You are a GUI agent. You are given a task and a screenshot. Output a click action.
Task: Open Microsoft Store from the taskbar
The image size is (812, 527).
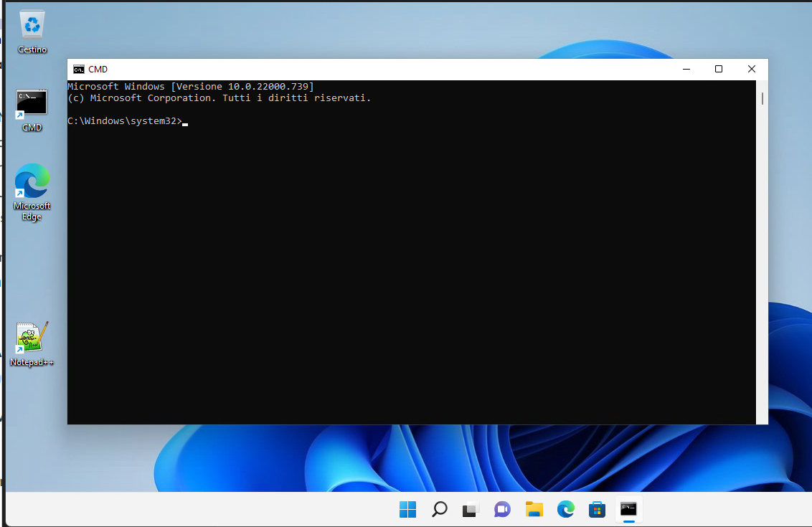pyautogui.click(x=597, y=509)
